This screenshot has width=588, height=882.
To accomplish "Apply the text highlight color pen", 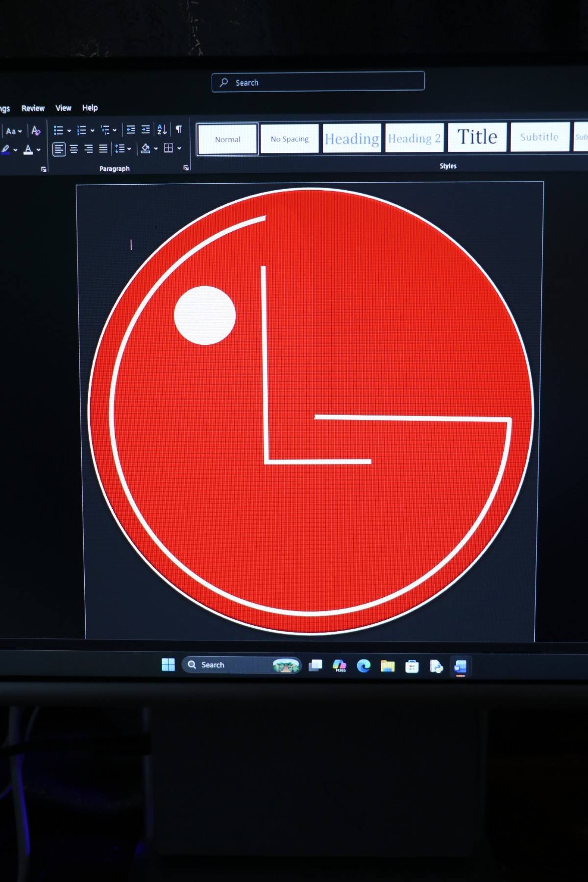I will 5,149.
